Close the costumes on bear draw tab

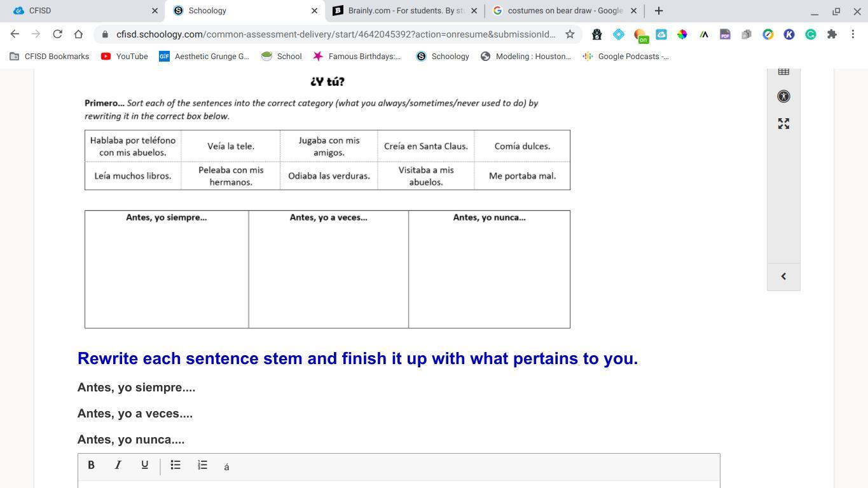633,11
